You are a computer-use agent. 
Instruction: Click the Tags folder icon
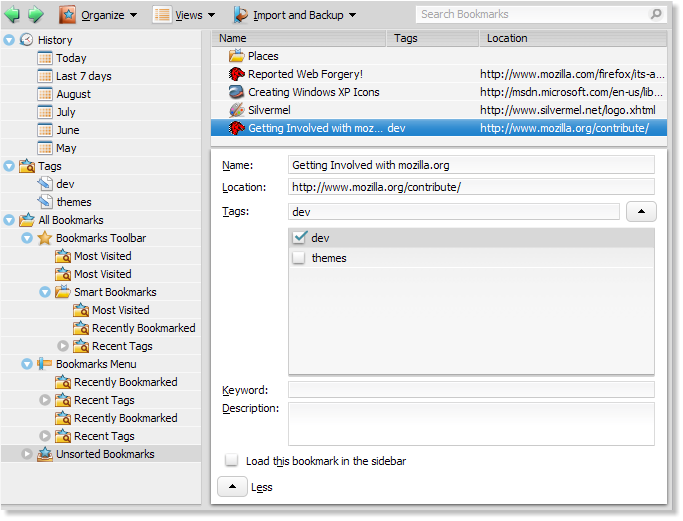coord(27,166)
